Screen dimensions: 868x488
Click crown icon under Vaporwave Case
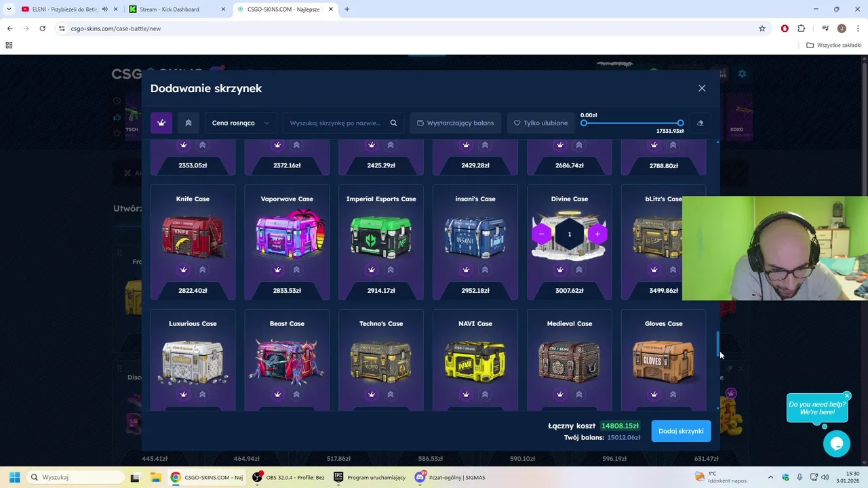tap(277, 270)
